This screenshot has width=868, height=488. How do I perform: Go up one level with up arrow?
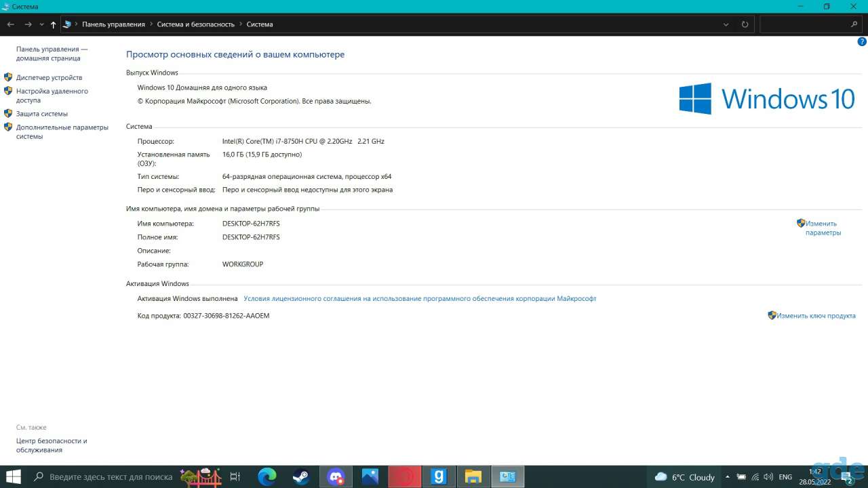pyautogui.click(x=54, y=24)
